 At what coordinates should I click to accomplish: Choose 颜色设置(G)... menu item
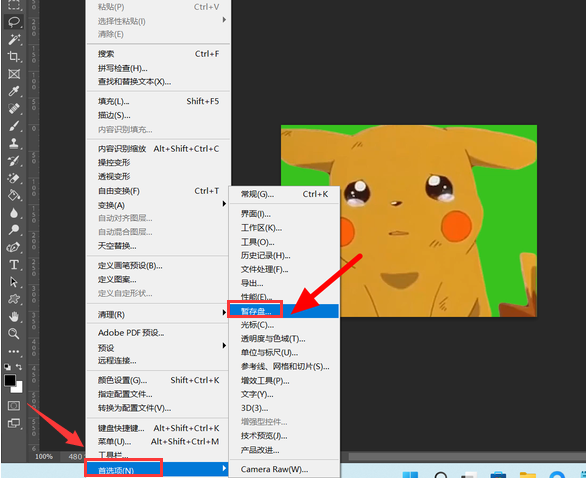[158, 380]
